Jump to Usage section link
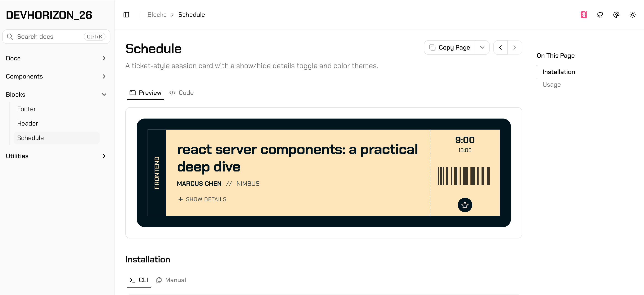This screenshot has height=295, width=644. 551,85
